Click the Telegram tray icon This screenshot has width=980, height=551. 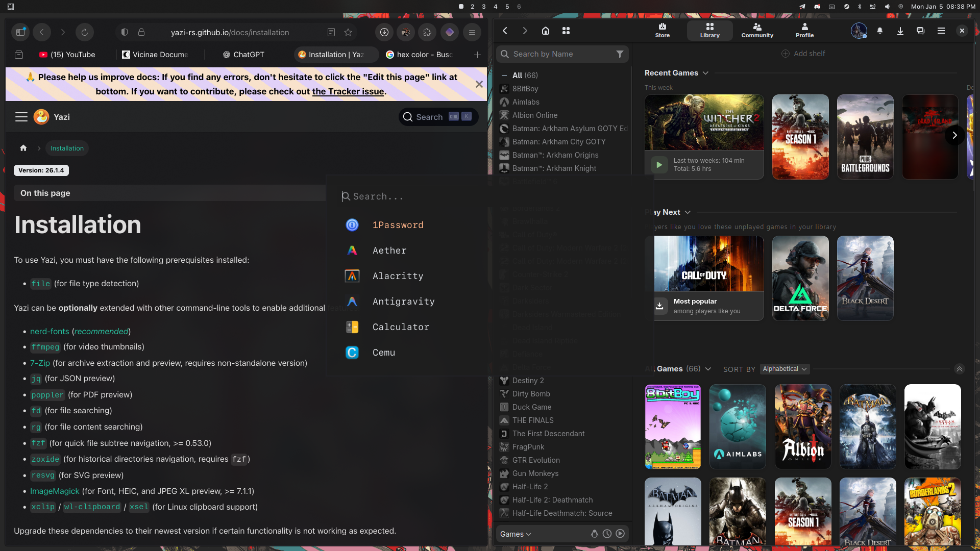(x=802, y=7)
